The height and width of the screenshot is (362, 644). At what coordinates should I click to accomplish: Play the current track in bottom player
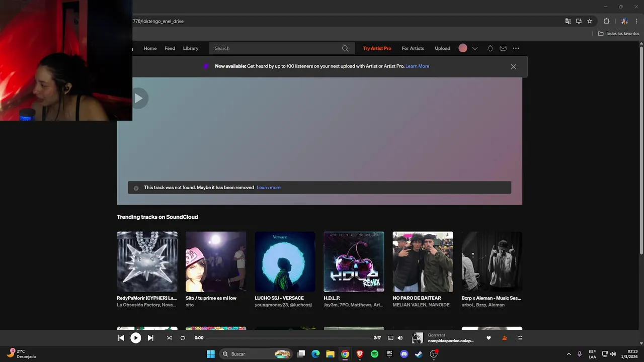click(x=136, y=338)
